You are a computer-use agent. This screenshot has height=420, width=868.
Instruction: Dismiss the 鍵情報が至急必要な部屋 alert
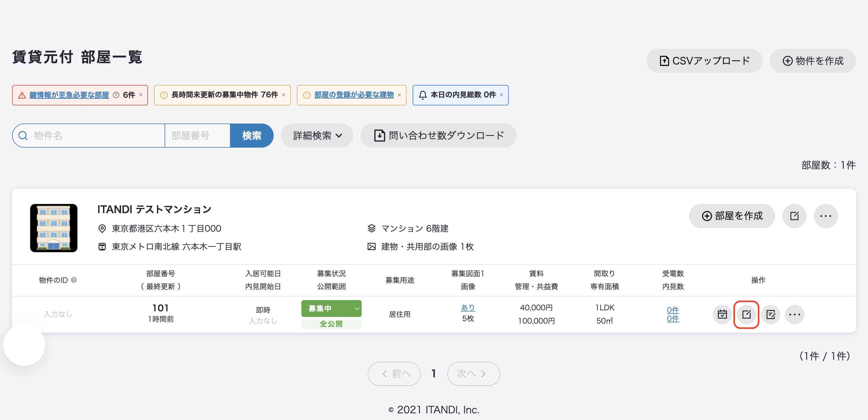point(141,95)
